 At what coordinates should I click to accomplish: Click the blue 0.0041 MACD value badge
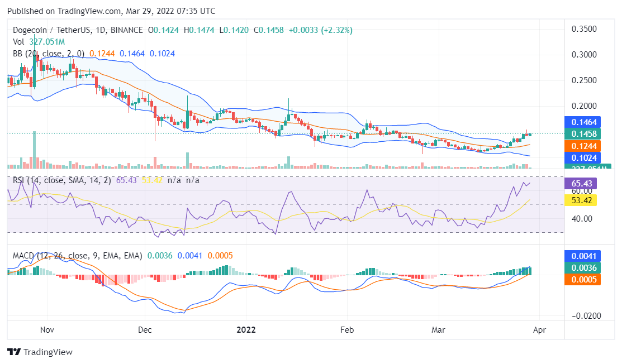tap(583, 256)
